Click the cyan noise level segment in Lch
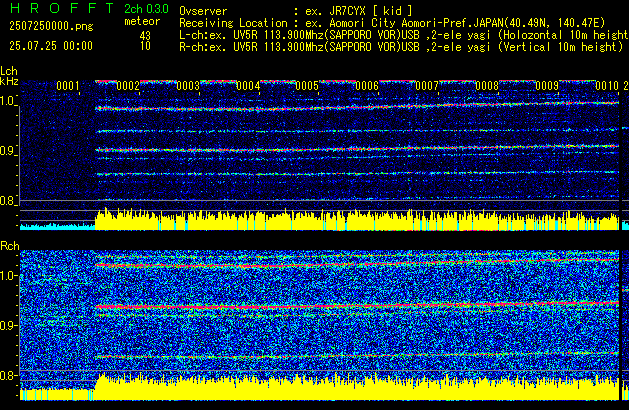The width and height of the screenshot is (629, 410). point(57,227)
